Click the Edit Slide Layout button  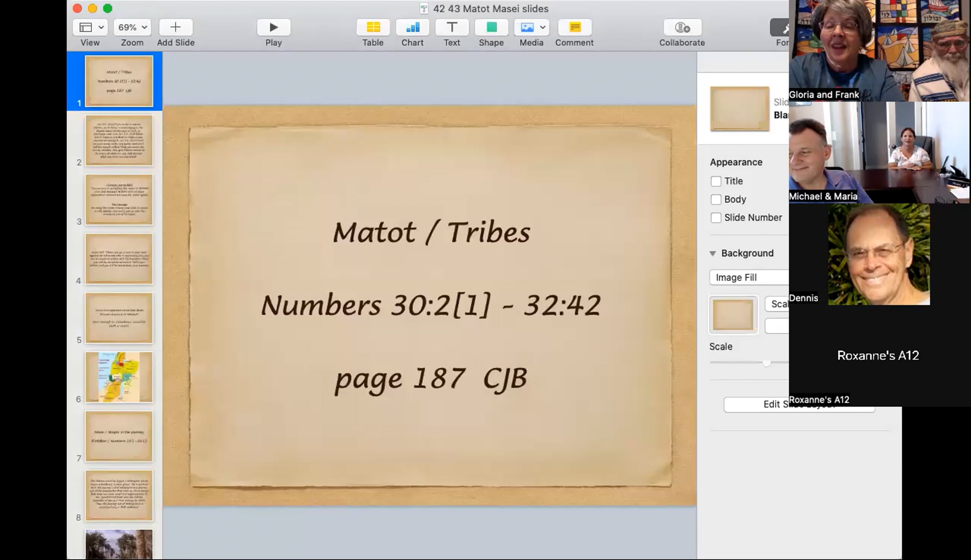tap(771, 404)
